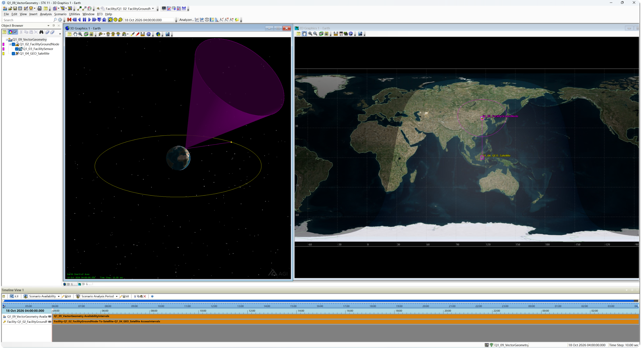The width and height of the screenshot is (644, 348).
Task: Click red delete X in Timeline toolbar
Action: coord(145,296)
